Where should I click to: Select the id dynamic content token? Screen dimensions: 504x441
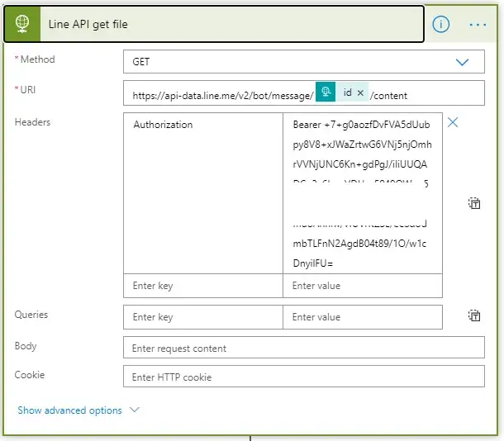(x=342, y=92)
